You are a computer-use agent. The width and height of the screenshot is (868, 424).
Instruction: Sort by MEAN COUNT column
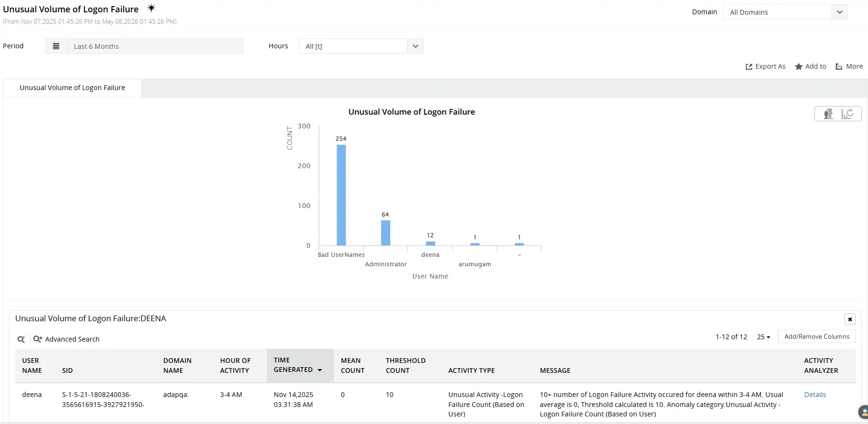[x=353, y=366]
